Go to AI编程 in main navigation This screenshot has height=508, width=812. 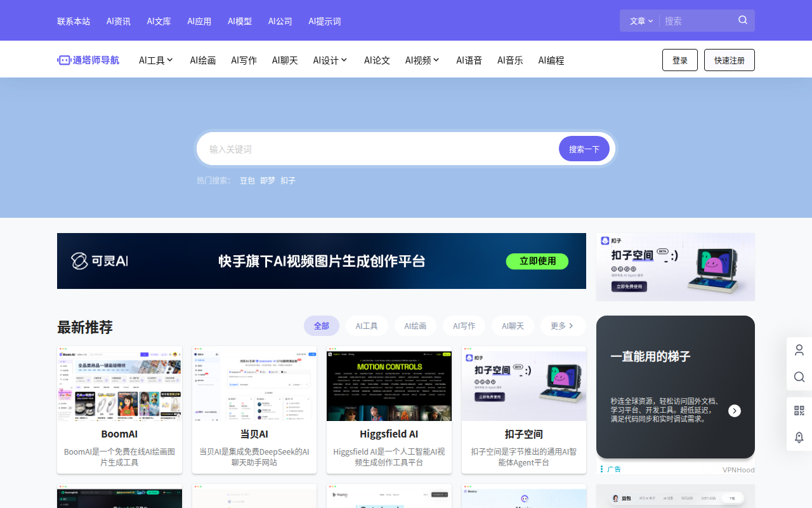551,60
